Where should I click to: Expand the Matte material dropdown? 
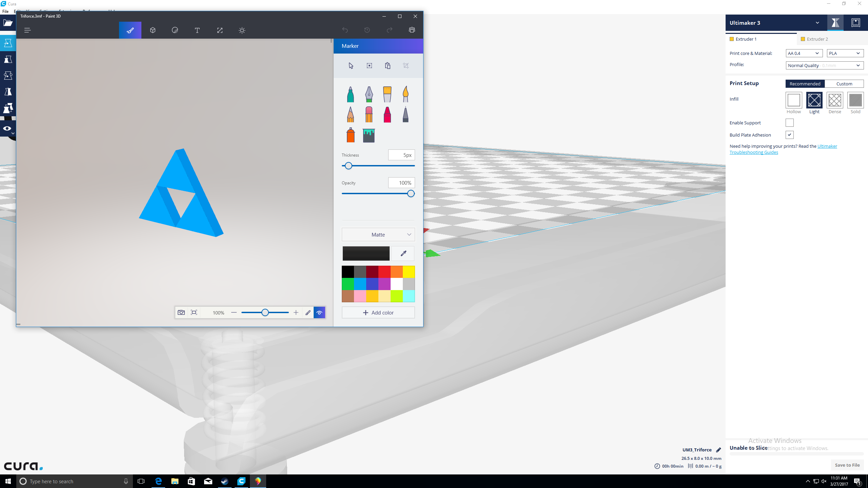click(x=378, y=235)
